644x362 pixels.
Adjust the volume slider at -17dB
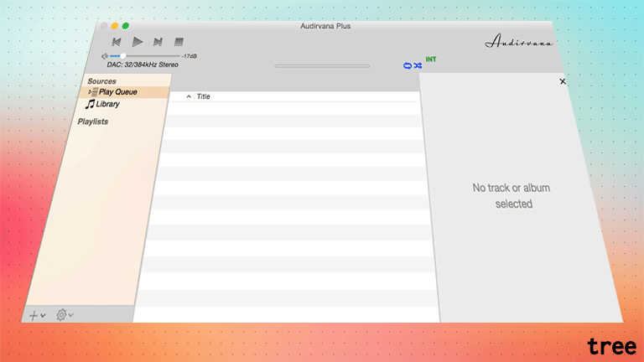pyautogui.click(x=145, y=56)
